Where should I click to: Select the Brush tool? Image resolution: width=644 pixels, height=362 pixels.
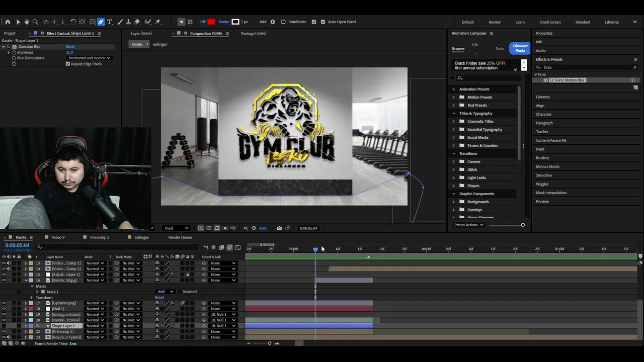tap(120, 22)
